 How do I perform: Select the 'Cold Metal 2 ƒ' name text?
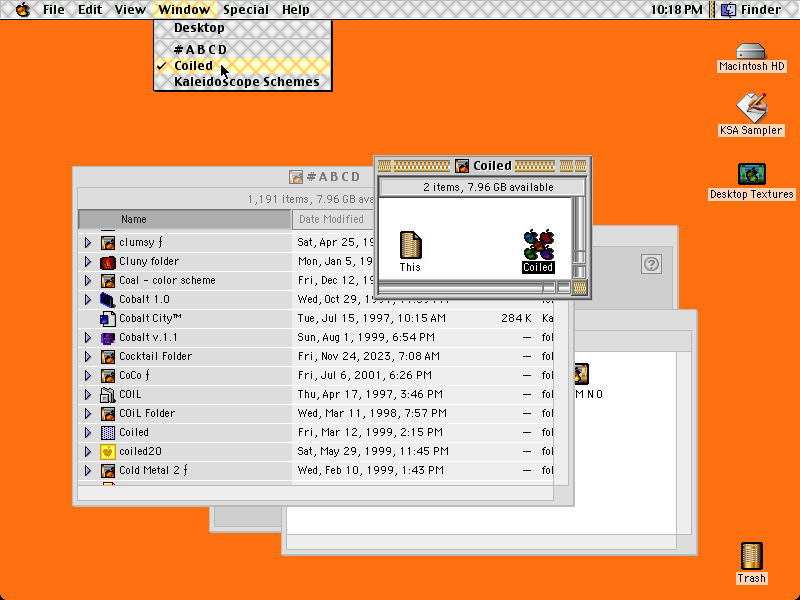click(x=153, y=470)
